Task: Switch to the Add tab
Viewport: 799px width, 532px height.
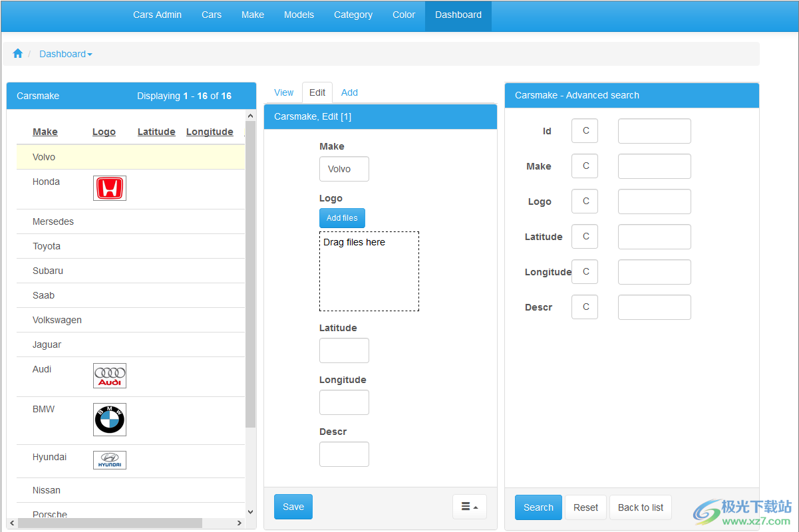Action: coord(349,92)
